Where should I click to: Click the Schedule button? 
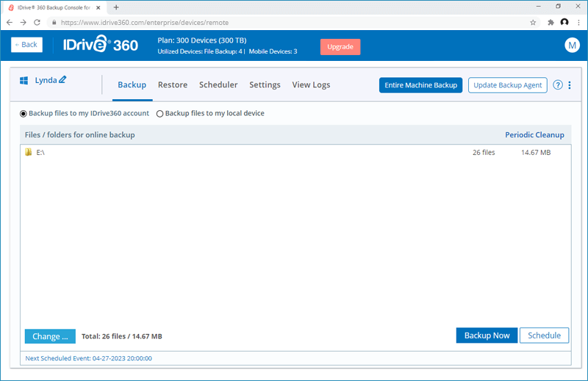[x=544, y=335]
